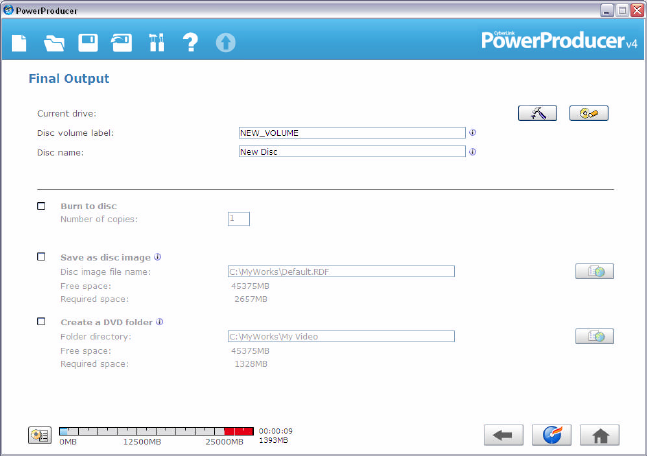
Task: Click info icon next to Save as disc image
Action: (158, 257)
